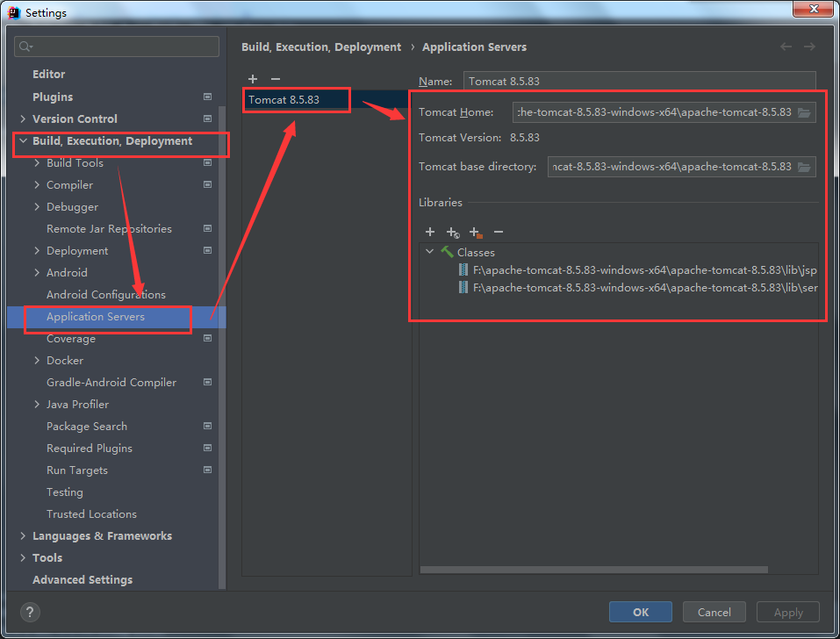Click the Apply button

click(787, 612)
